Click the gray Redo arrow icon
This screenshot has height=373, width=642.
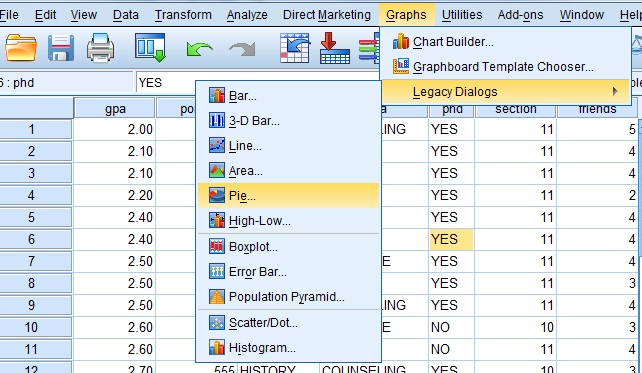[242, 49]
